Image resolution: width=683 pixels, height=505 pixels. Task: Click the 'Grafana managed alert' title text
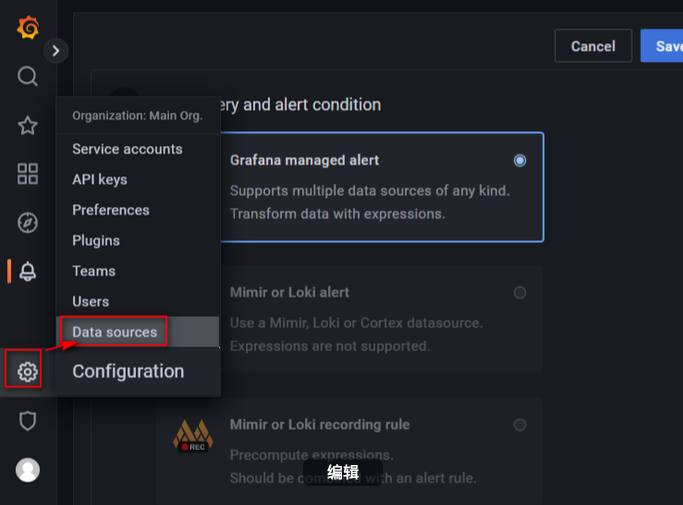pyautogui.click(x=304, y=160)
